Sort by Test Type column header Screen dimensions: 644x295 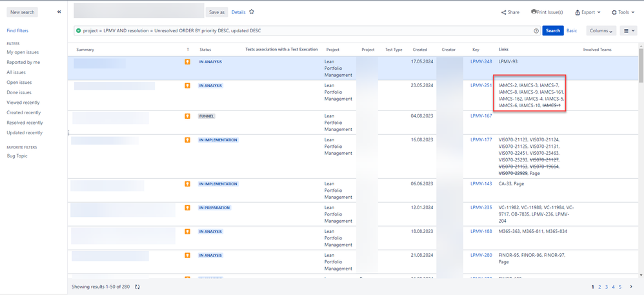coord(394,50)
